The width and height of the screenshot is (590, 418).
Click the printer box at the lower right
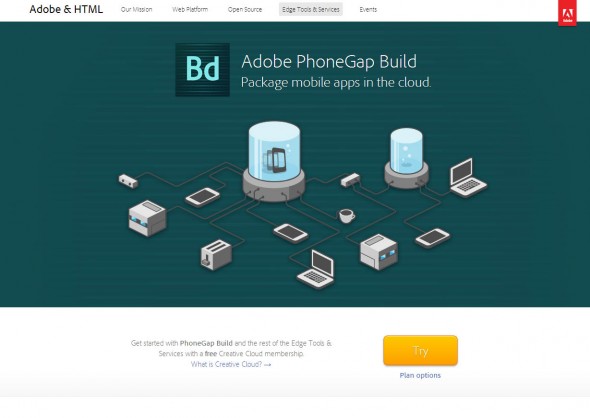[379, 252]
